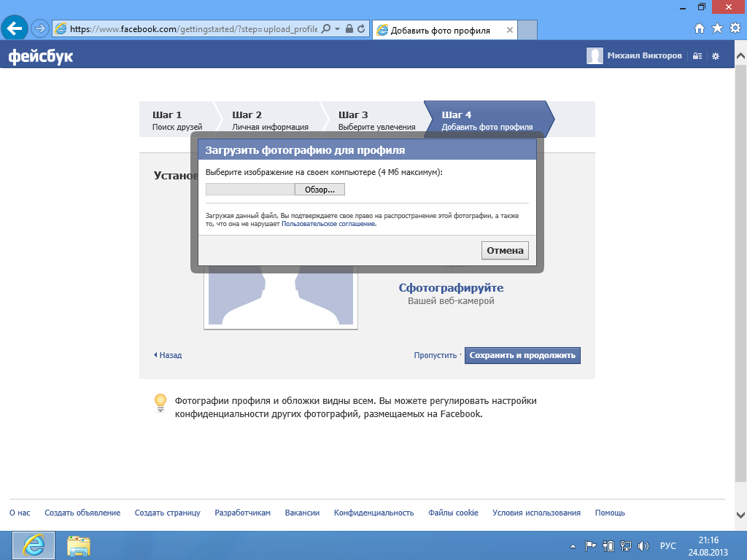747x560 pixels.
Task: Click the address bar URL field
Action: 193,29
